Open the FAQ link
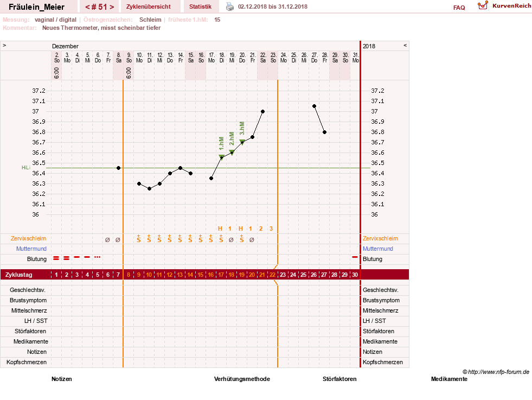532x400 pixels. tap(459, 8)
